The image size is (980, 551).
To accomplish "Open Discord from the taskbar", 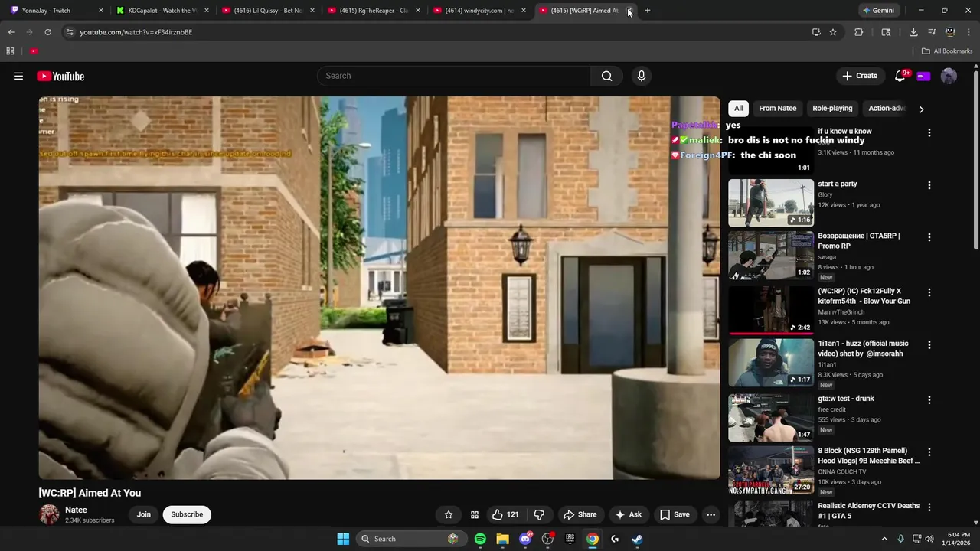I will click(525, 539).
